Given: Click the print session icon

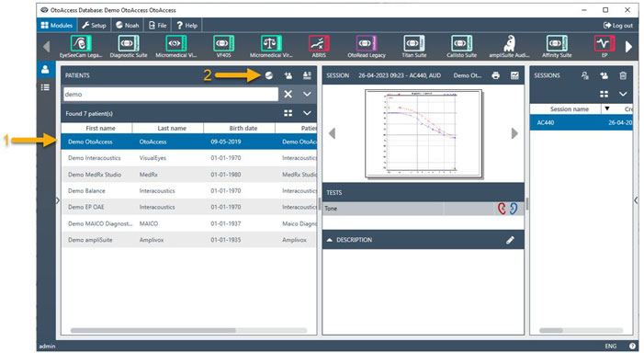Looking at the screenshot, I should [496, 75].
